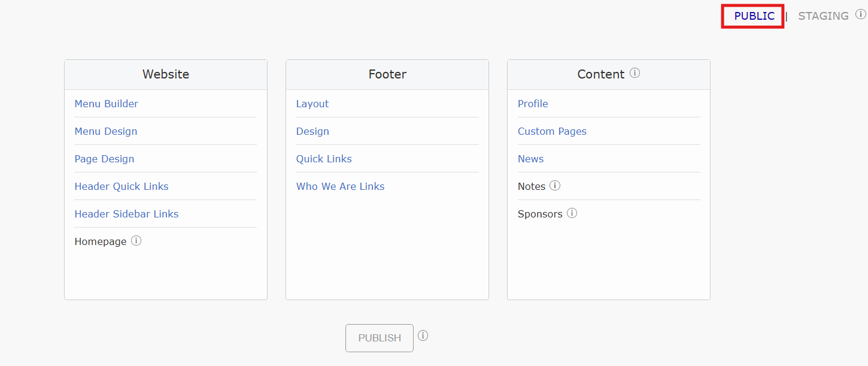Switch to the PUBLIC view

coord(754,16)
